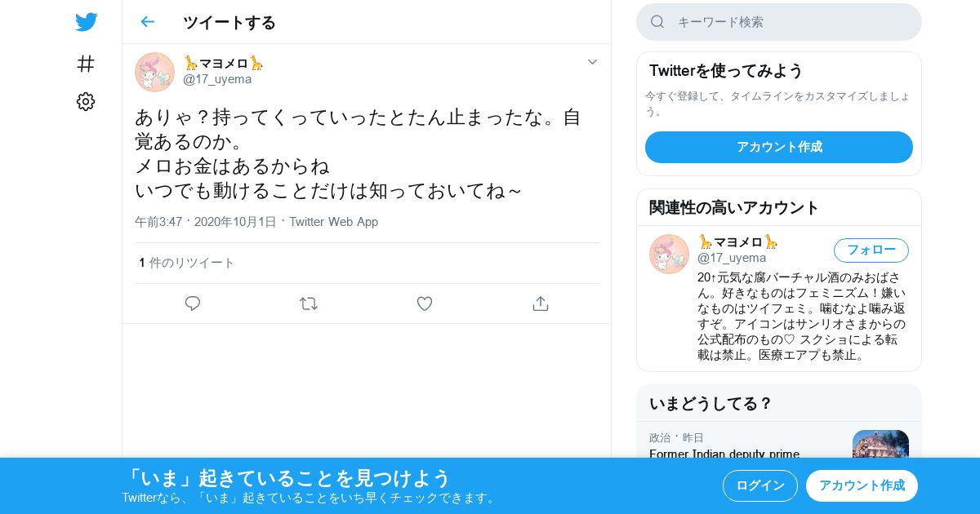
Task: Follow マヨメロ with the フォロー button
Action: (871, 250)
